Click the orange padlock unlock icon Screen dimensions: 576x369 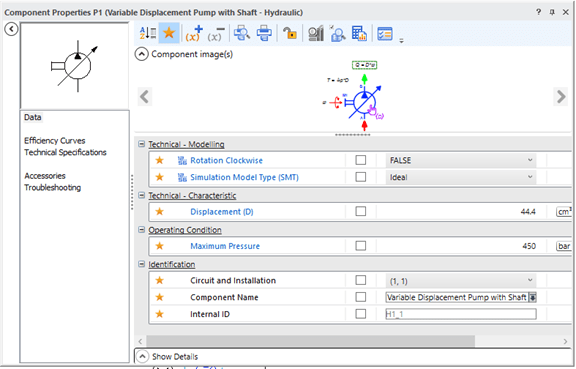point(290,33)
